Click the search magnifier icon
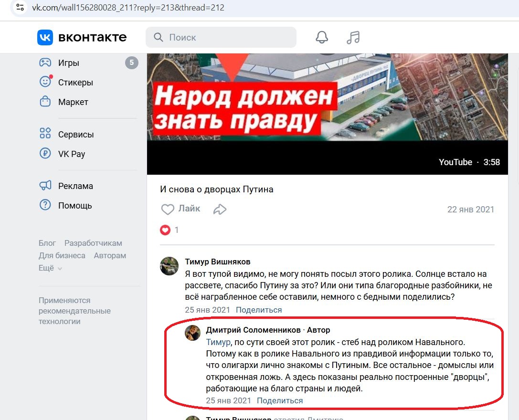519x420 pixels. (x=158, y=37)
